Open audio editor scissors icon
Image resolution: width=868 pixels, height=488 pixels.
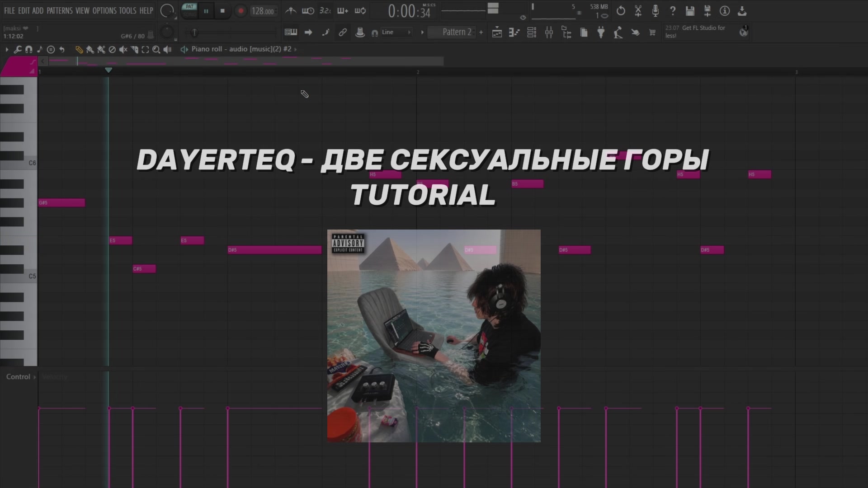coord(638,11)
